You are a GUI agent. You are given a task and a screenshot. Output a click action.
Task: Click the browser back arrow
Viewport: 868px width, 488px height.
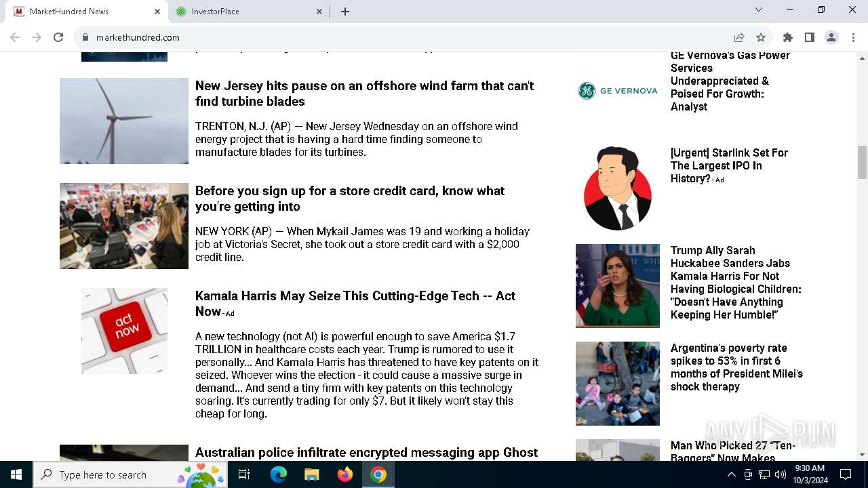point(15,37)
